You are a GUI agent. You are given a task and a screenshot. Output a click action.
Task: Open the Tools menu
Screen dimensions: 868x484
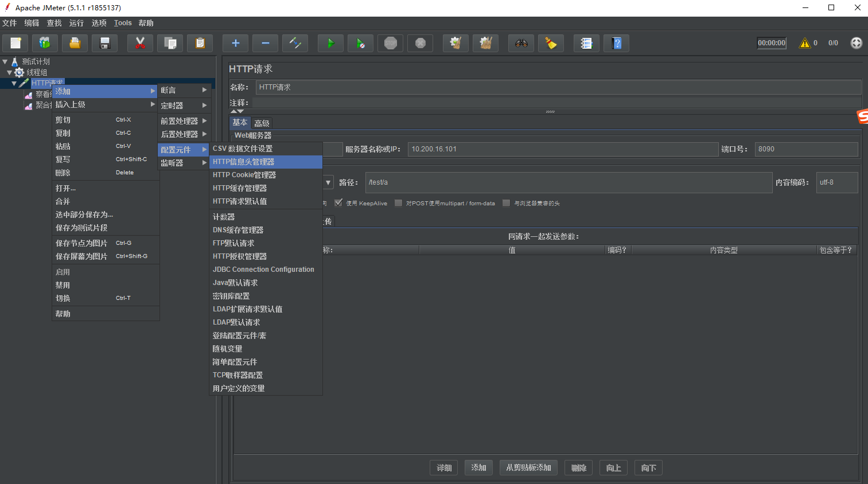(x=123, y=23)
